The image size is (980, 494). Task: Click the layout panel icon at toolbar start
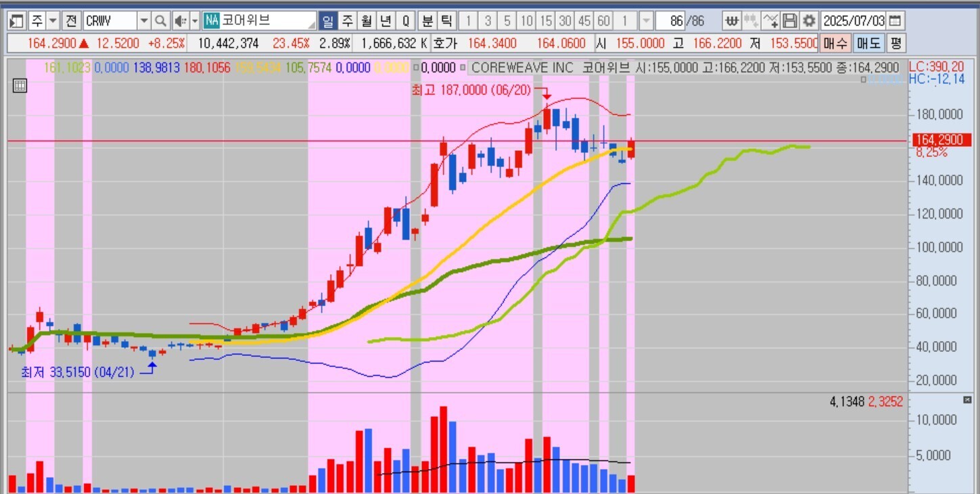[18, 21]
